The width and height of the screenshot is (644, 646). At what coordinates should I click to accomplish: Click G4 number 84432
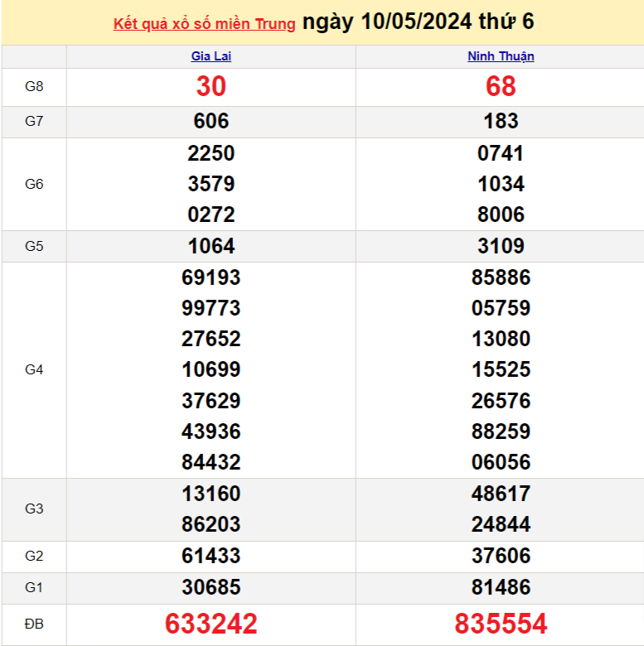211,462
